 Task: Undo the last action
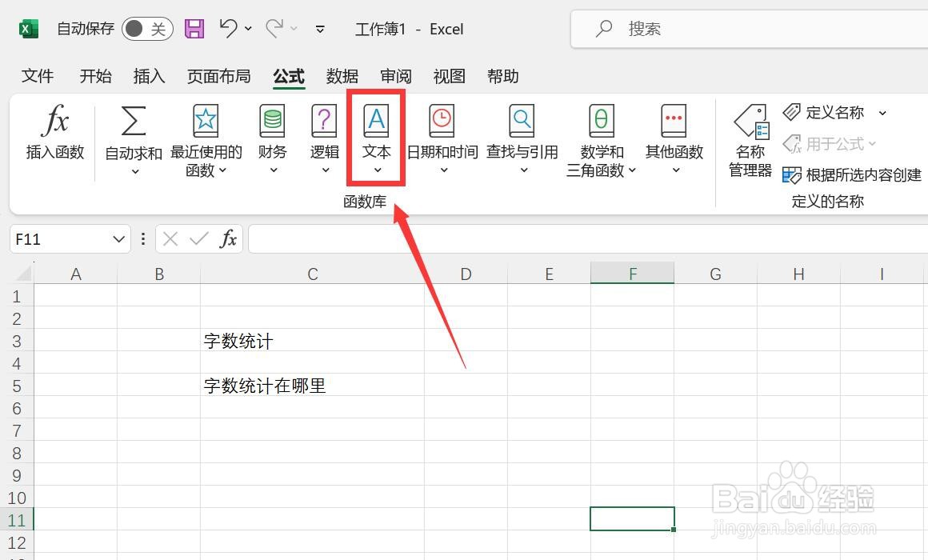pyautogui.click(x=228, y=28)
